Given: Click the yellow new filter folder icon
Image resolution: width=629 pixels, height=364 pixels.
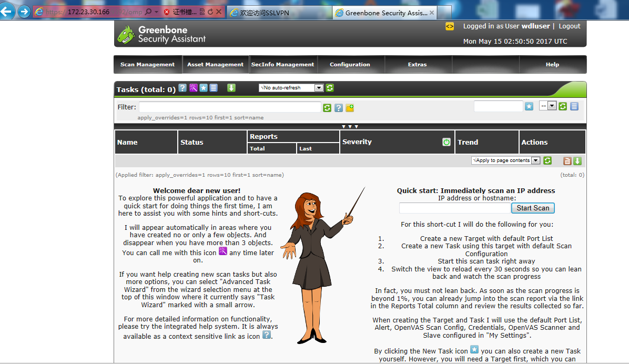Looking at the screenshot, I should (350, 108).
